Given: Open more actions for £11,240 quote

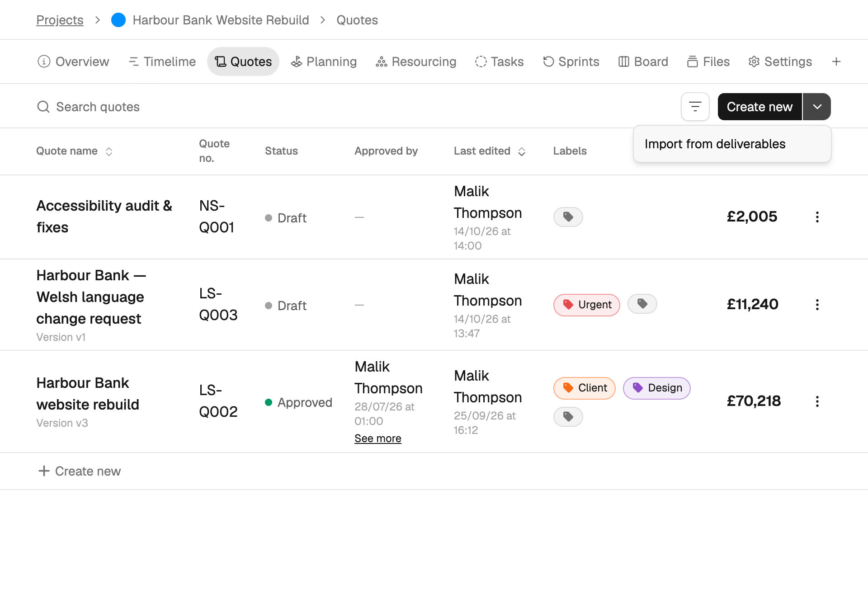Looking at the screenshot, I should (817, 305).
